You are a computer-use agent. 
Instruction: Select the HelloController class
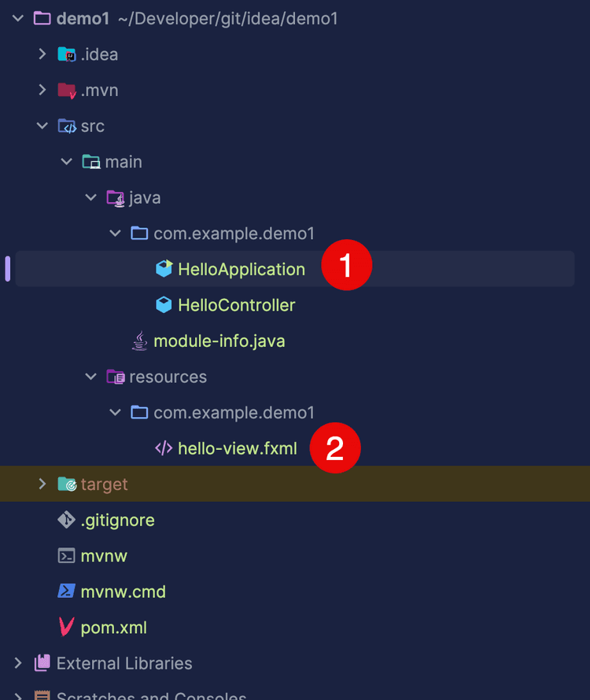236,304
